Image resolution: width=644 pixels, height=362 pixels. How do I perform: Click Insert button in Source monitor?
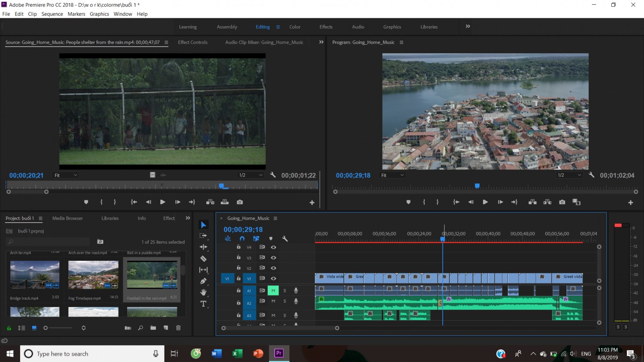210,202
